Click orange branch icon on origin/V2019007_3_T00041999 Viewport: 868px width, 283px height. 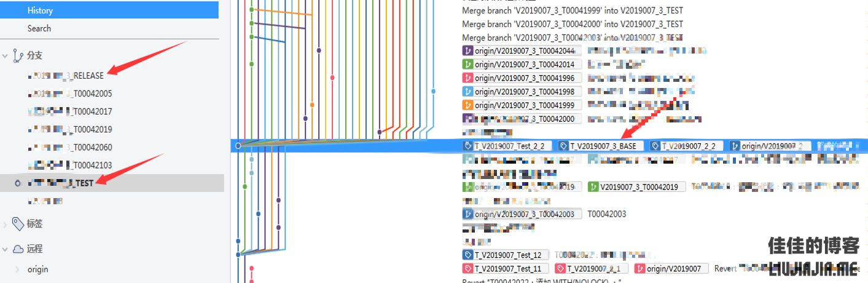[x=467, y=105]
